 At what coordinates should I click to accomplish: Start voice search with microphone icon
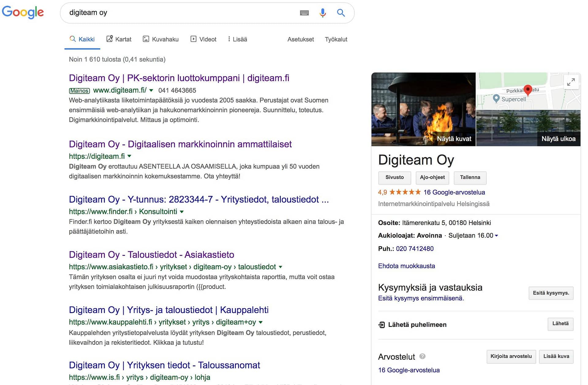tap(322, 13)
